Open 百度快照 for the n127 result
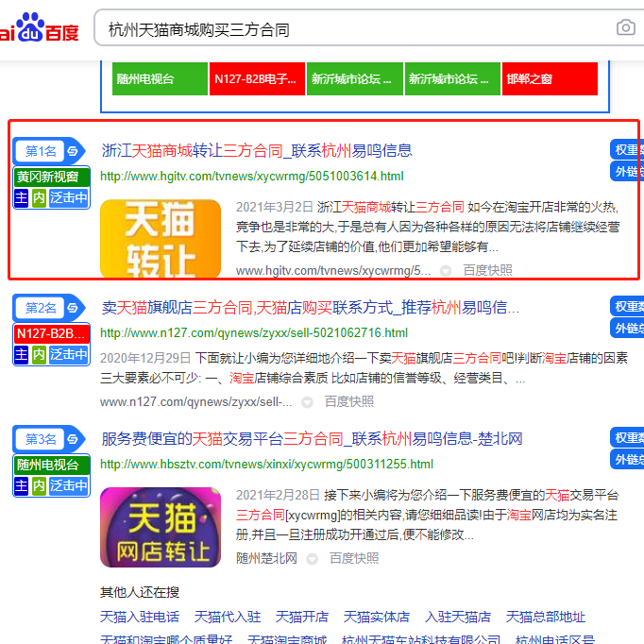Screen dimensions: 644x644 pyautogui.click(x=349, y=401)
